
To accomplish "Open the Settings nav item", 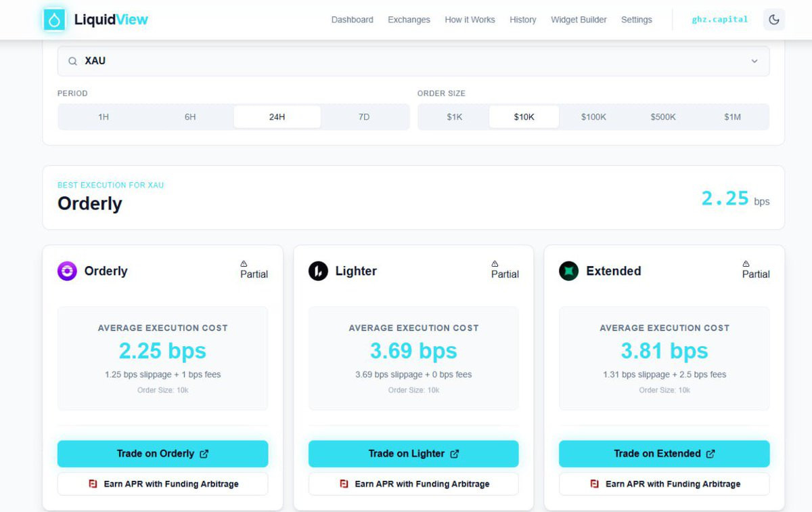I will [637, 20].
